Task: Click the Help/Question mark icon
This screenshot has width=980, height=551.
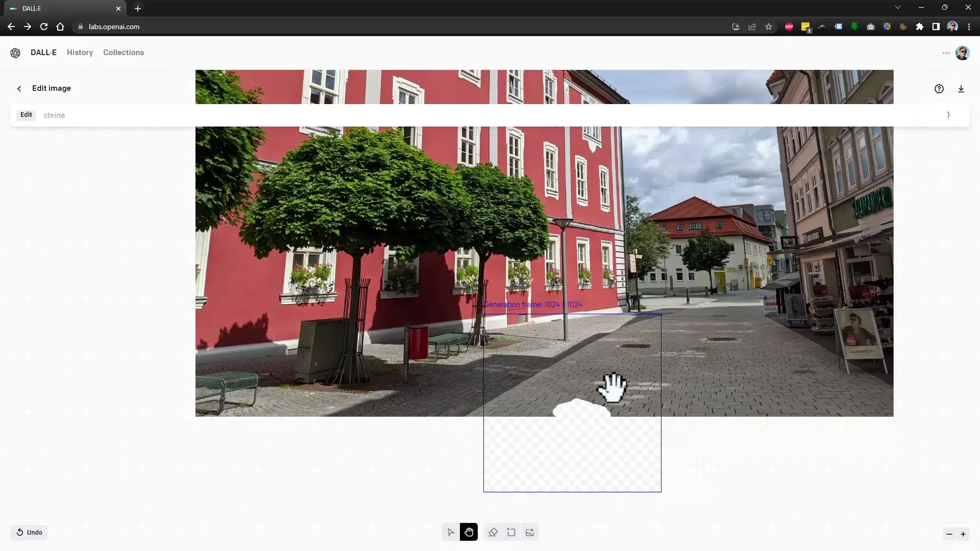Action: 939,88
